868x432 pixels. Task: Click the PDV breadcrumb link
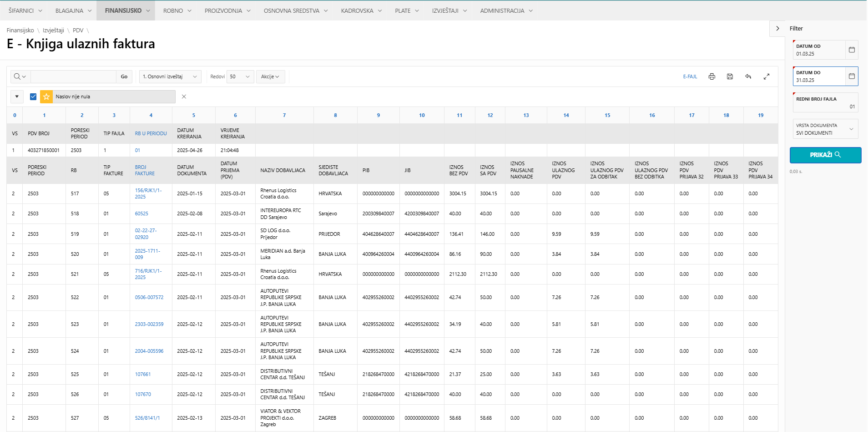click(78, 30)
